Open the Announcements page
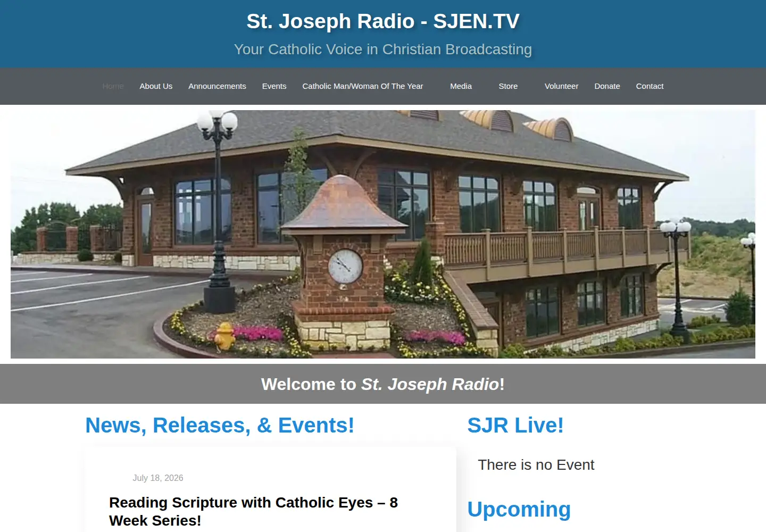 pos(217,86)
